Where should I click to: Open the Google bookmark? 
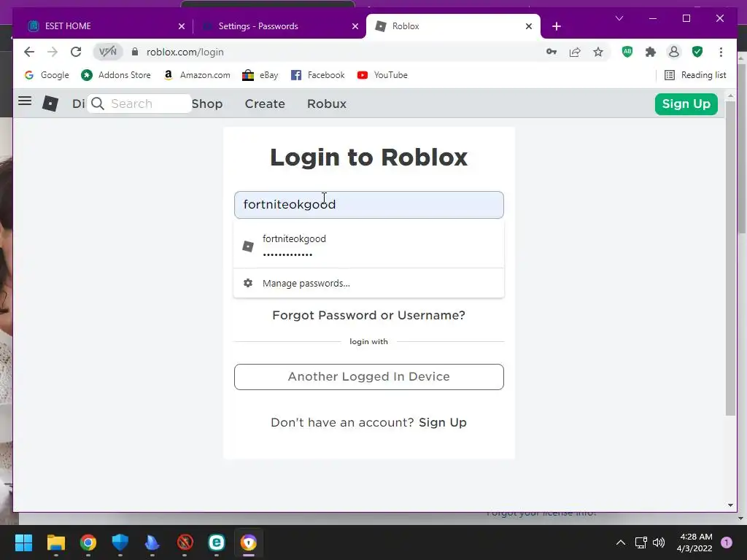[x=47, y=75]
